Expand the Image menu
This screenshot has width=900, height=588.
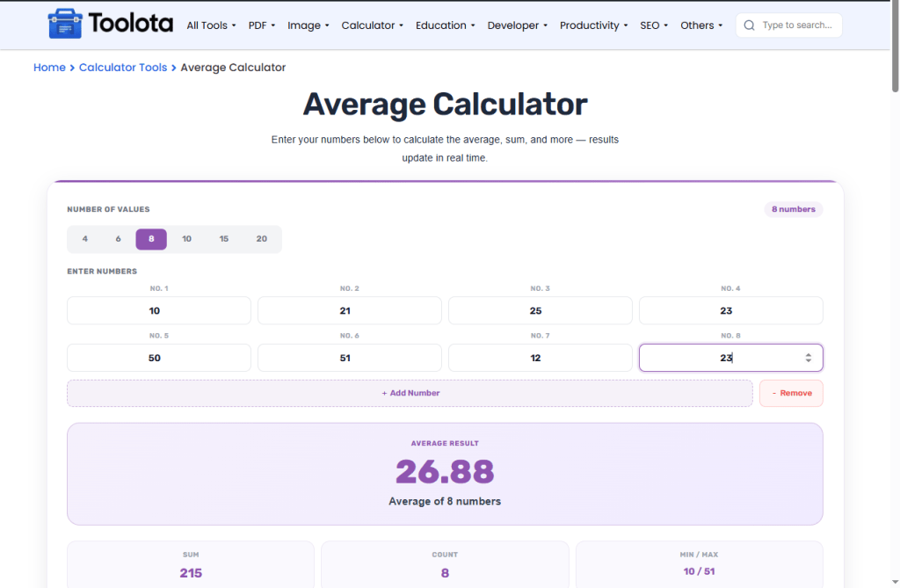click(308, 25)
